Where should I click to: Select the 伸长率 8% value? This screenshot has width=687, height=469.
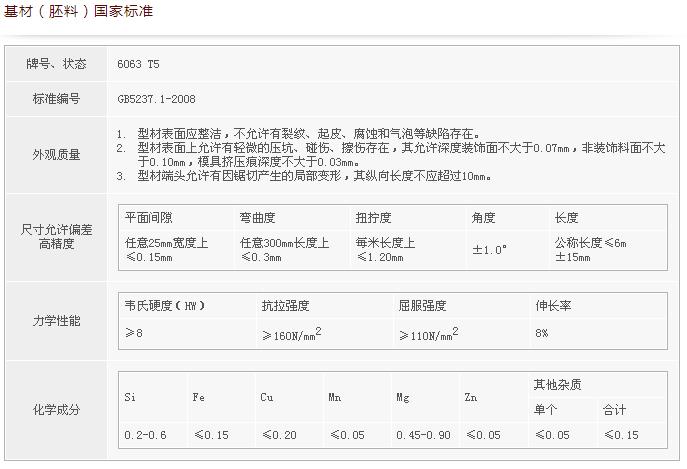(x=541, y=333)
